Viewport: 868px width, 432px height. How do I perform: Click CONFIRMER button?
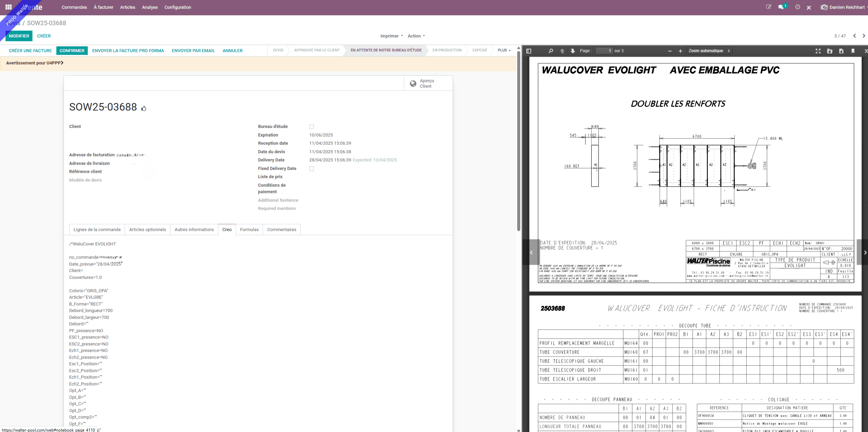coord(72,51)
